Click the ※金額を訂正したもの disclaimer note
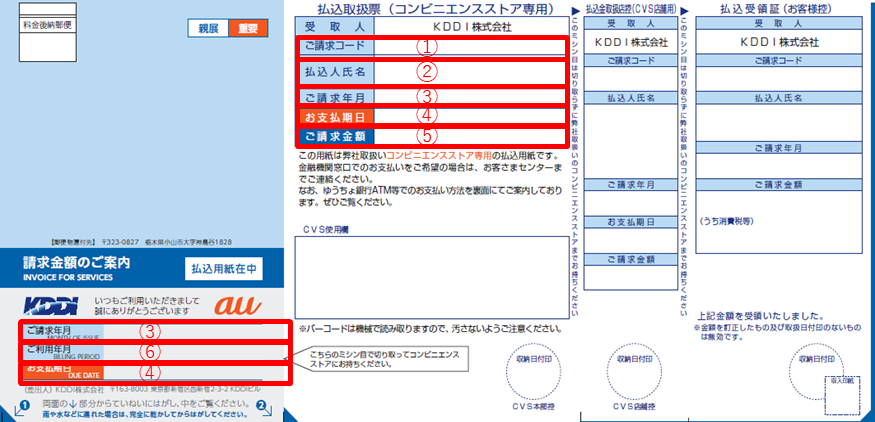 [778, 332]
